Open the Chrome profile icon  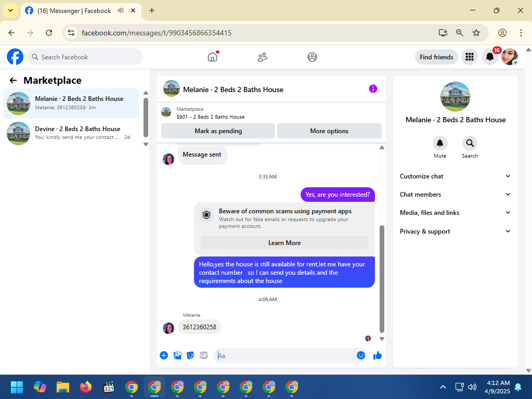pyautogui.click(x=502, y=33)
